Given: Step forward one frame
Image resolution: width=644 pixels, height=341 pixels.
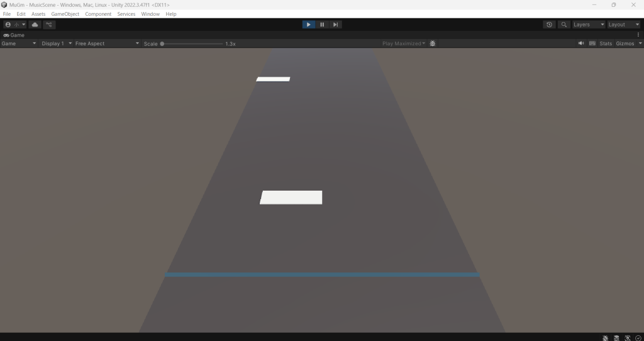Looking at the screenshot, I should [336, 25].
